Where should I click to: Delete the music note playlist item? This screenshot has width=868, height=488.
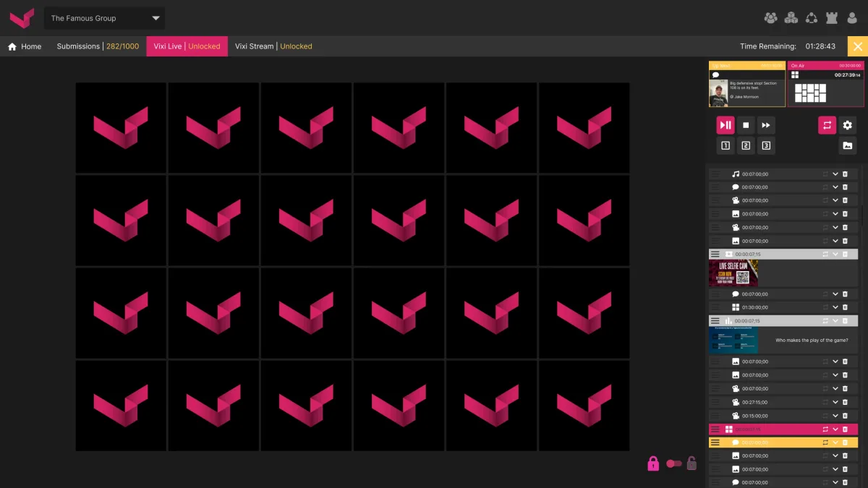coord(845,174)
